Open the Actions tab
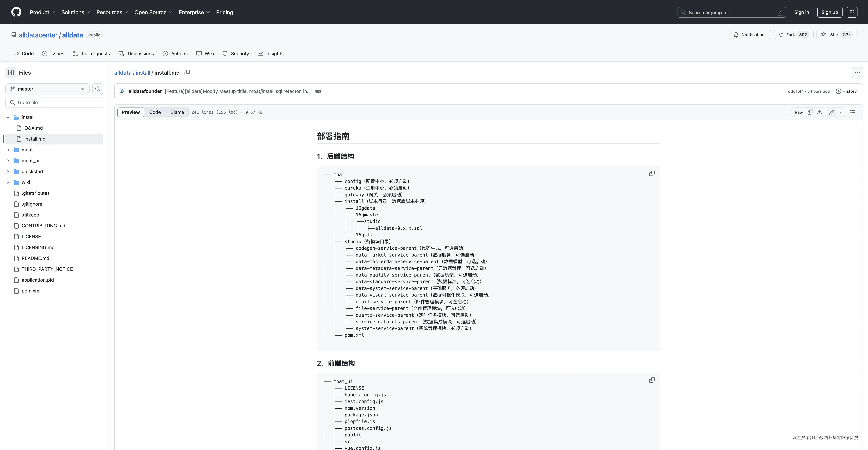868x450 pixels. pyautogui.click(x=175, y=54)
